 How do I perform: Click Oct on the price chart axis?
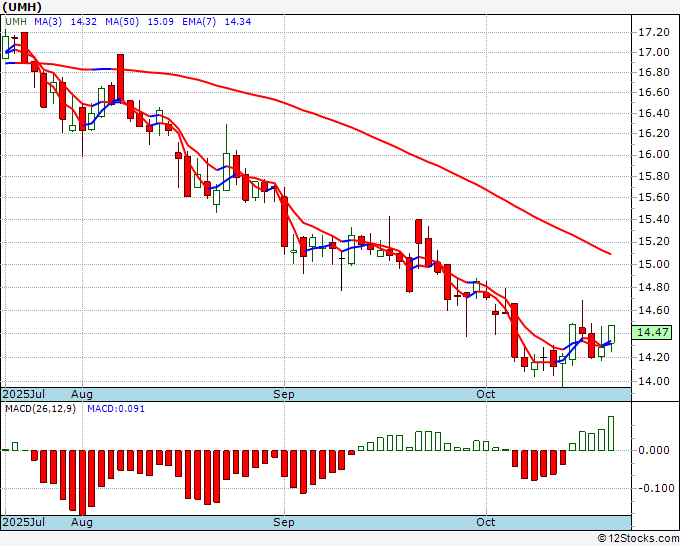coord(485,394)
